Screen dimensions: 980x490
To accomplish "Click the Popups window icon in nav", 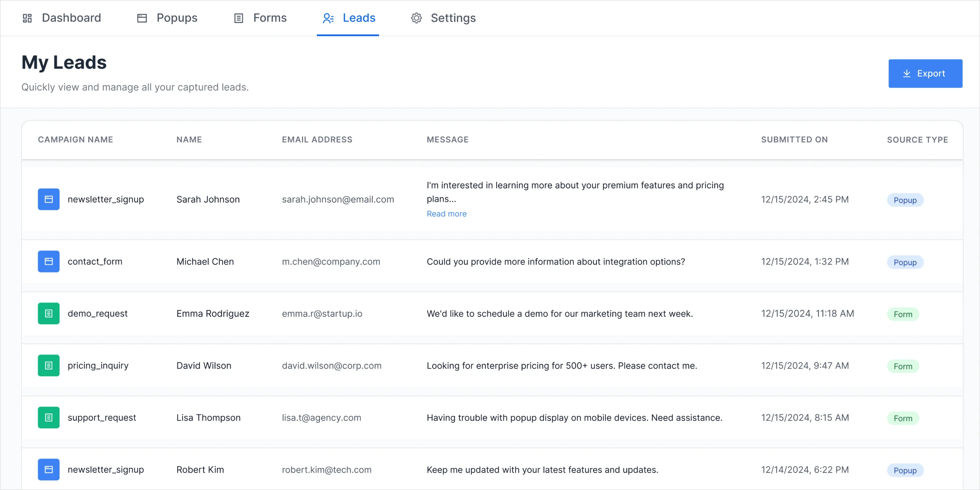I will click(x=142, y=18).
